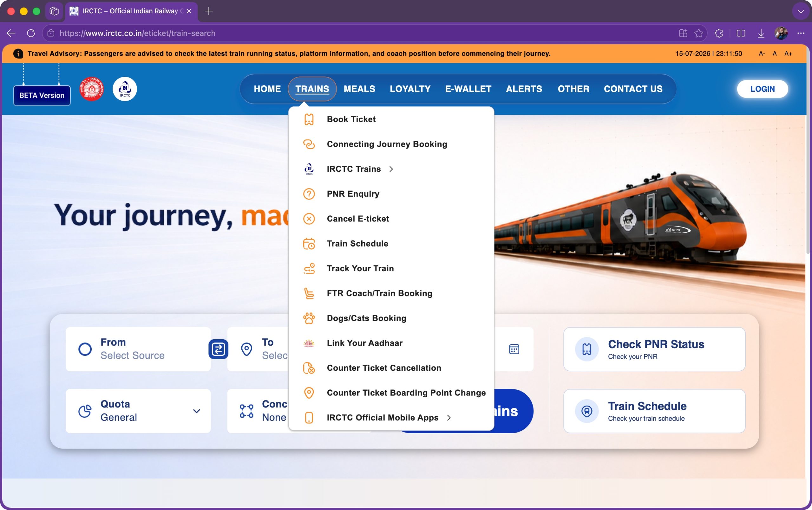The height and width of the screenshot is (510, 812).
Task: Click the mobile phone icon for IRCTC Apps
Action: pos(309,418)
